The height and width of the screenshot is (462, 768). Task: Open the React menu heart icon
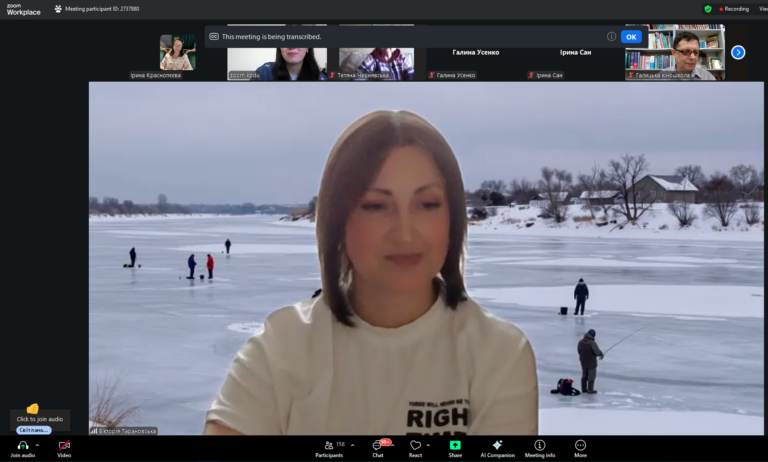point(415,445)
